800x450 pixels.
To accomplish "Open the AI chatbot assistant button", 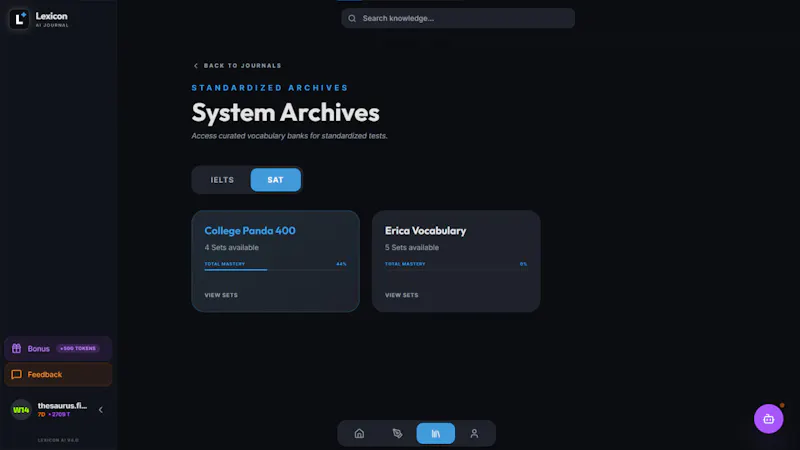I will tap(768, 419).
